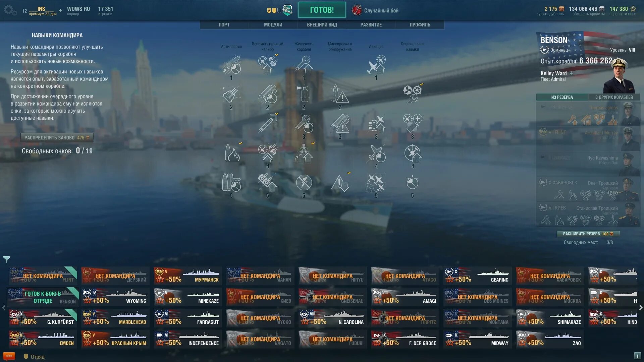The image size is (644, 362).
Task: Toggle the level 4 ship survivability skill
Action: pos(304,153)
